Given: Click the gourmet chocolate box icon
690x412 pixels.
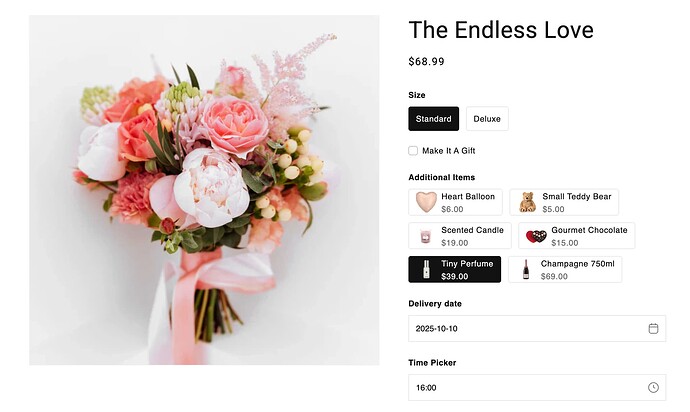Looking at the screenshot, I should [x=537, y=236].
